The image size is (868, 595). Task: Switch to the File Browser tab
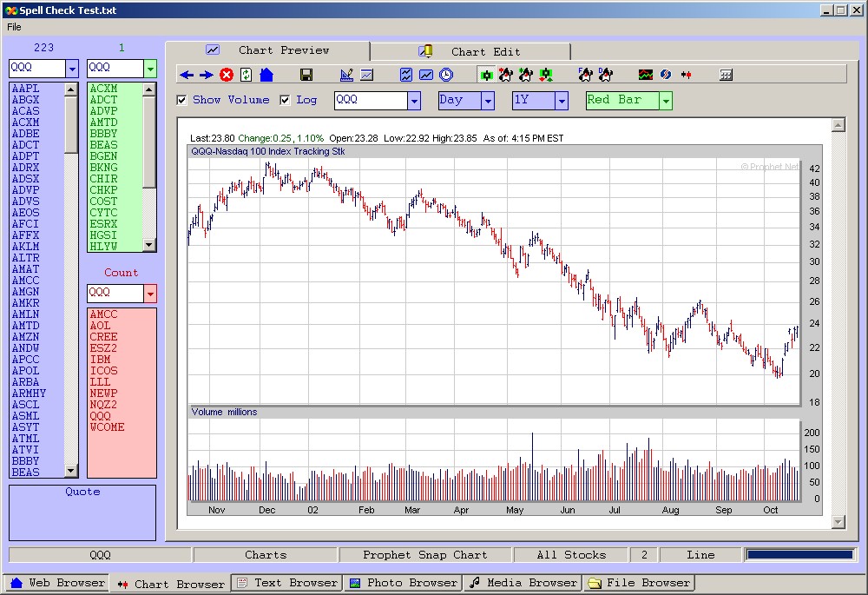639,583
